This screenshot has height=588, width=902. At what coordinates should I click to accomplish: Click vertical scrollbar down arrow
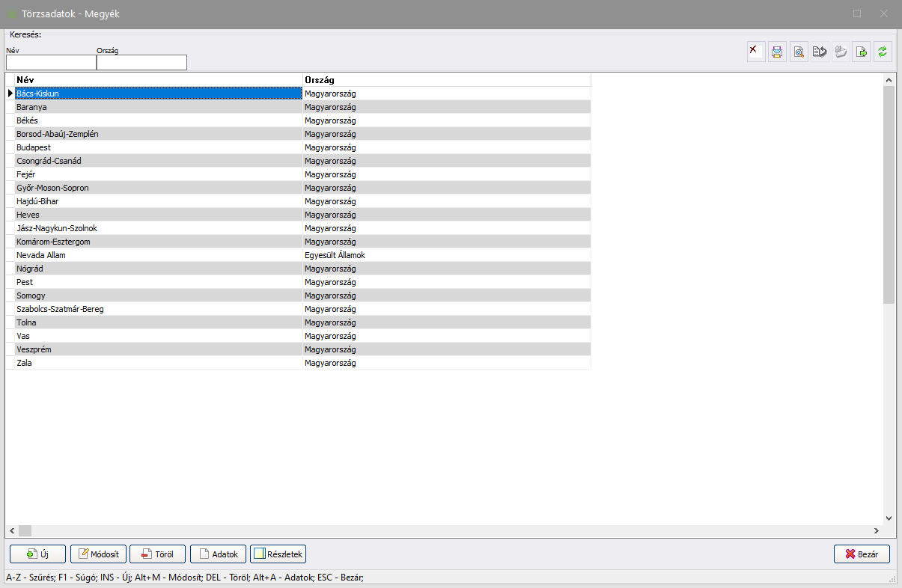[x=889, y=518]
